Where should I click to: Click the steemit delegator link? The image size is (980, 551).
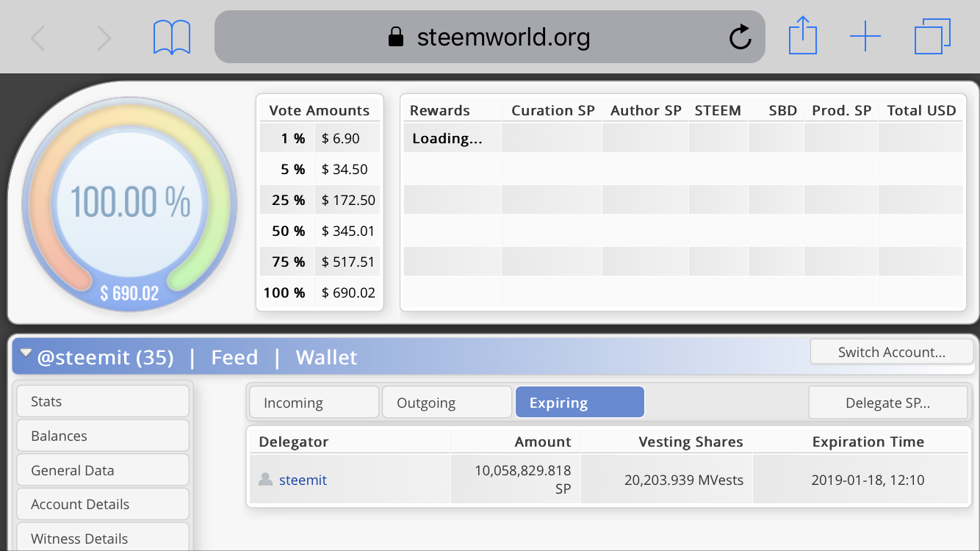(303, 480)
